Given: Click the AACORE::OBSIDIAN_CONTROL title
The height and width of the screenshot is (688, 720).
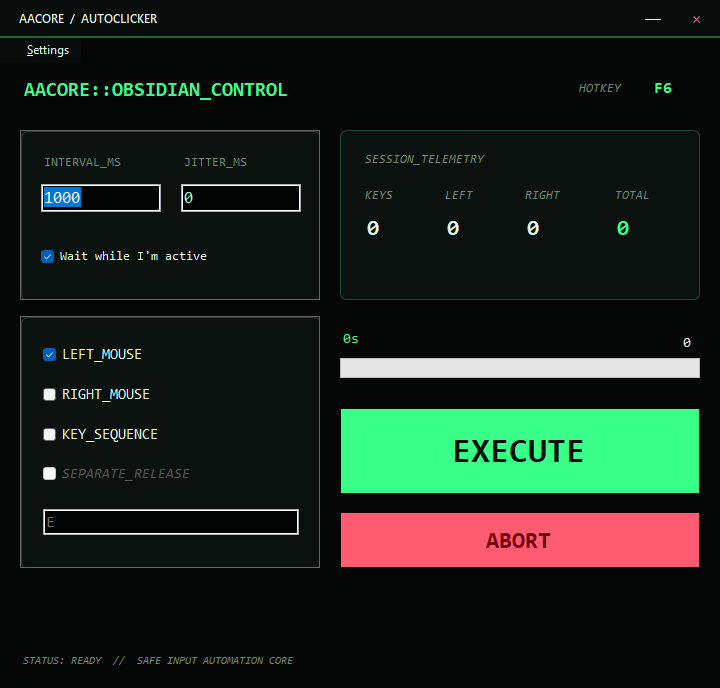Looking at the screenshot, I should pos(156,90).
